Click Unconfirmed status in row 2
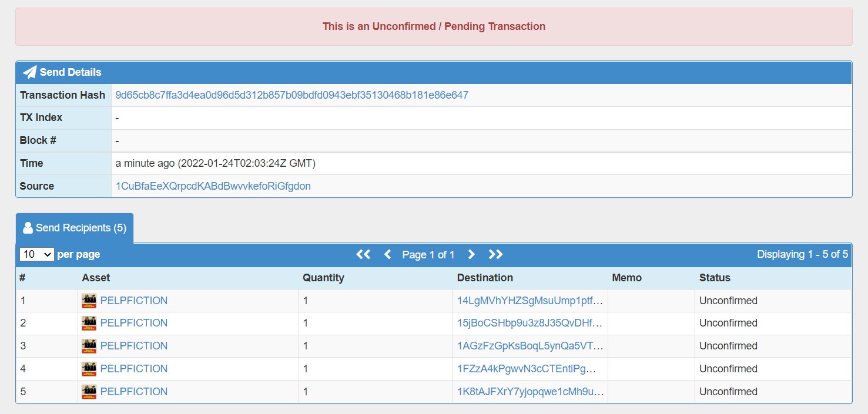868x414 pixels. (728, 323)
